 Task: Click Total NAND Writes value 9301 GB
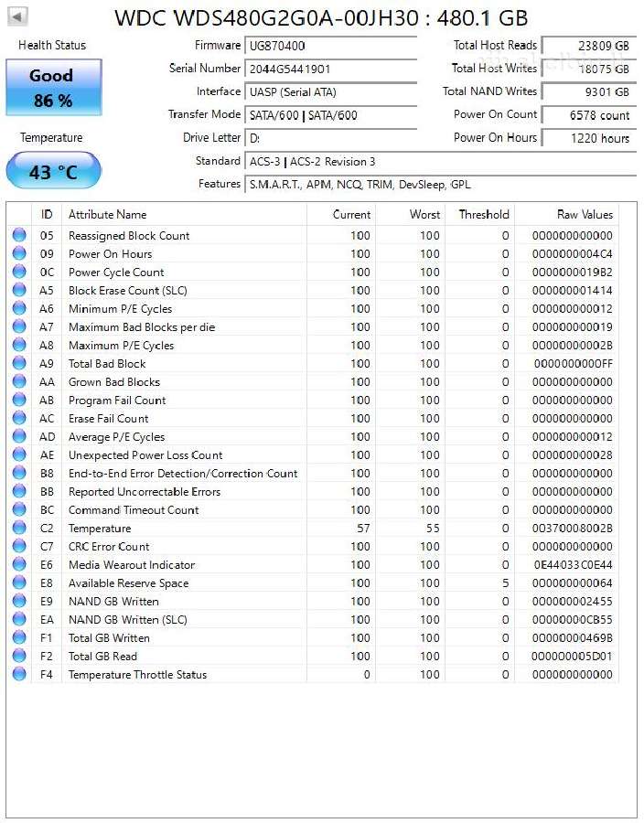click(x=589, y=91)
